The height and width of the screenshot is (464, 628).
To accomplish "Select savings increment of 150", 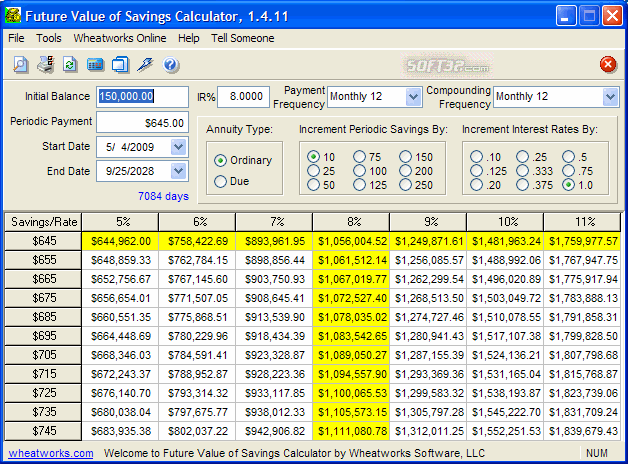I will tap(416, 157).
